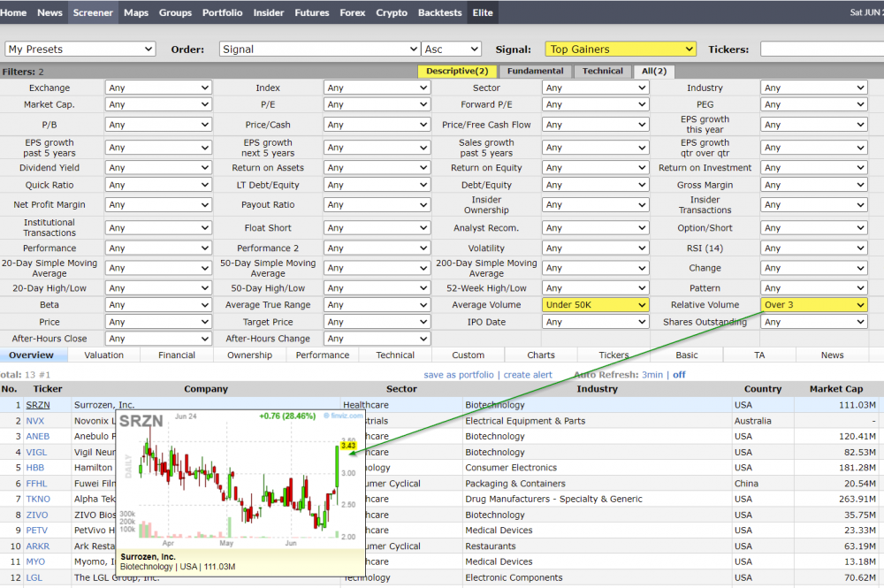The height and width of the screenshot is (588, 884).
Task: Switch to the Technical filter tab
Action: pyautogui.click(x=602, y=71)
